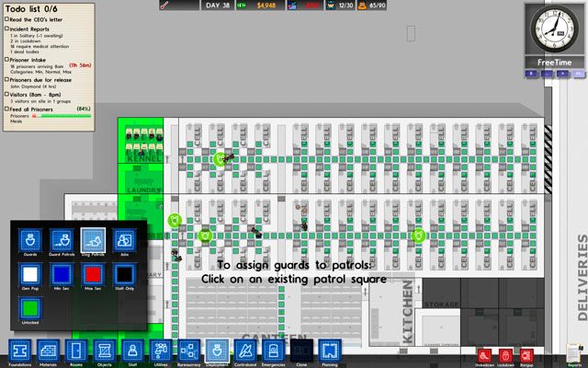Select the Guards deployment option

[28, 242]
